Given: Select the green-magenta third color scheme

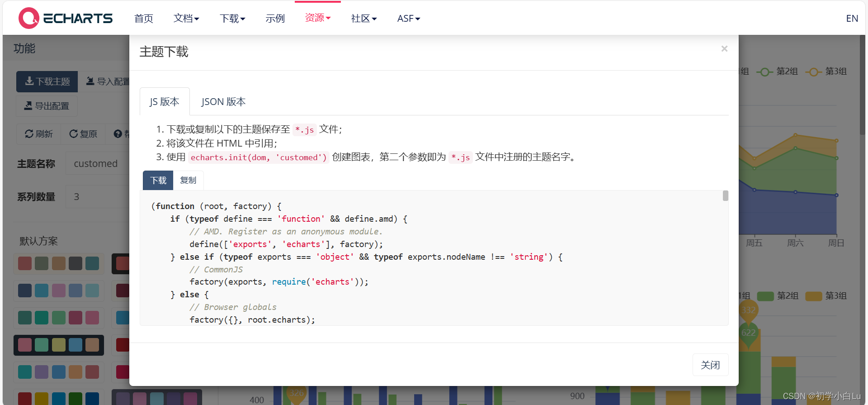Looking at the screenshot, I should point(59,318).
